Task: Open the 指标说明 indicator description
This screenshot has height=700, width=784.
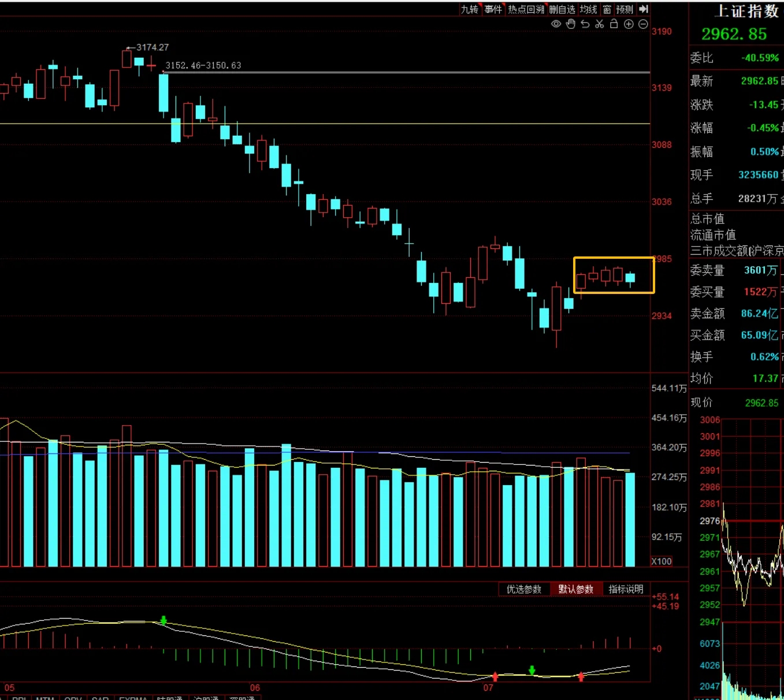Action: point(626,589)
